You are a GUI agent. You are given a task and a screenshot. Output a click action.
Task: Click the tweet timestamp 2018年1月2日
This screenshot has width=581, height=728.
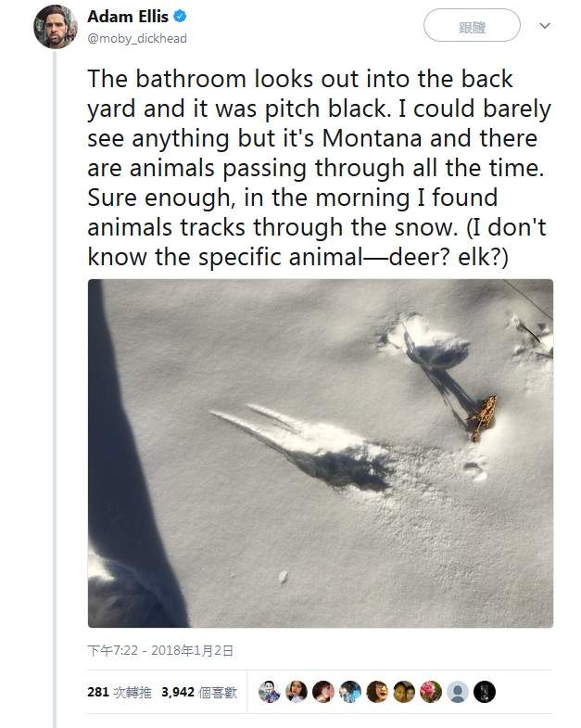pyautogui.click(x=160, y=650)
